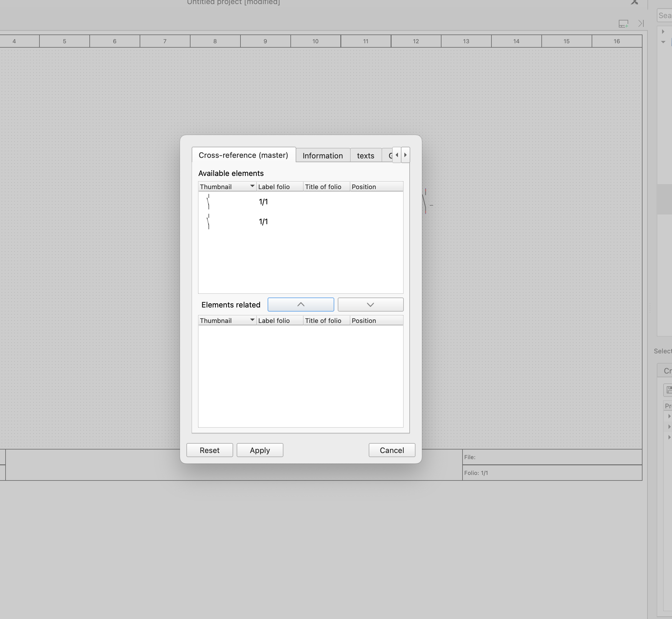672x619 pixels.
Task: Select first contact thumbnail in Available elements
Action: [208, 202]
